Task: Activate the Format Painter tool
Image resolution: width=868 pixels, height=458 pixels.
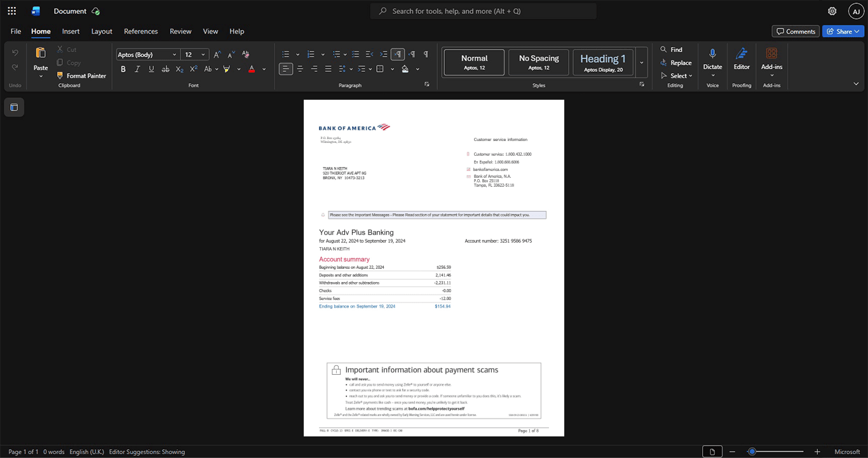Action: [81, 76]
